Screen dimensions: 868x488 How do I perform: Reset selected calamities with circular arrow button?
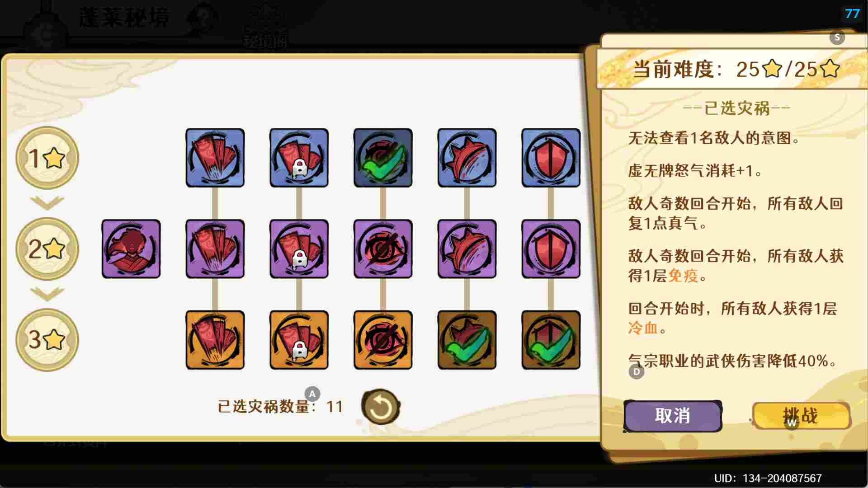381,407
